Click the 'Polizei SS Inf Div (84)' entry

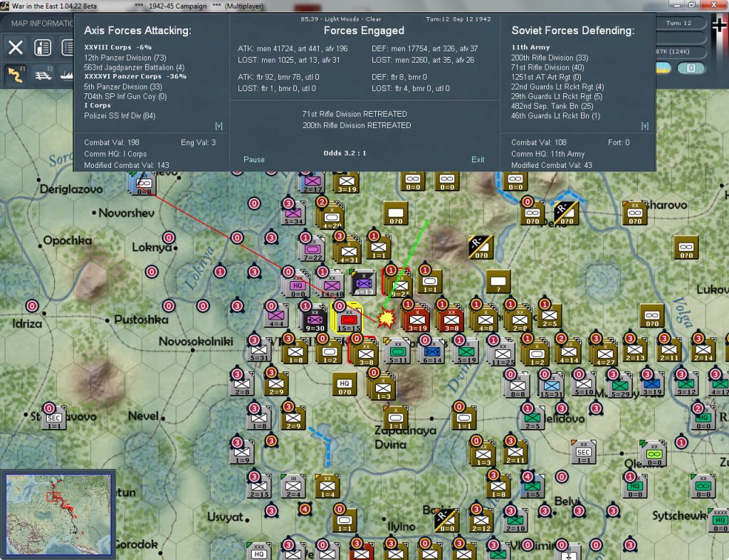click(x=120, y=116)
